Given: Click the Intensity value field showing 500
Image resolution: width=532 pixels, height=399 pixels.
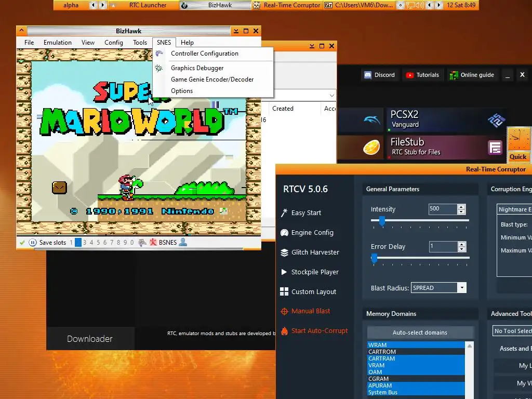Looking at the screenshot, I should click(x=443, y=209).
